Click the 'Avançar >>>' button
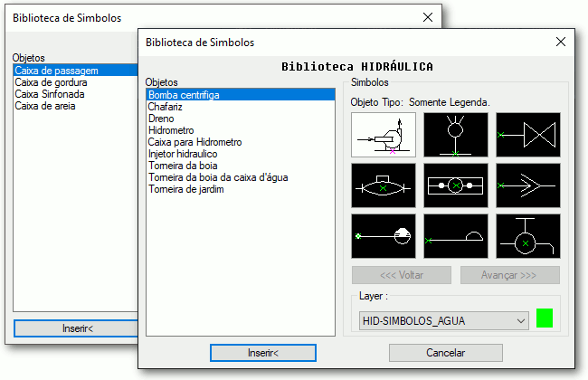Screen dimensions: 588x380 tap(509, 275)
